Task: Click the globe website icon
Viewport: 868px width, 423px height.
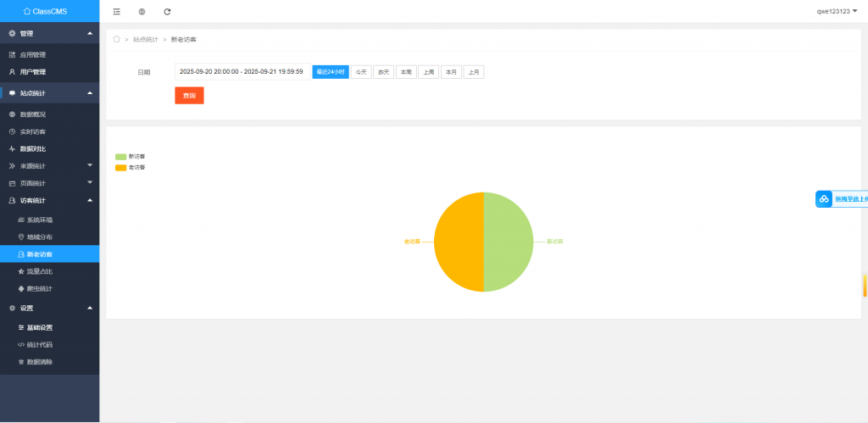Action: pos(142,11)
